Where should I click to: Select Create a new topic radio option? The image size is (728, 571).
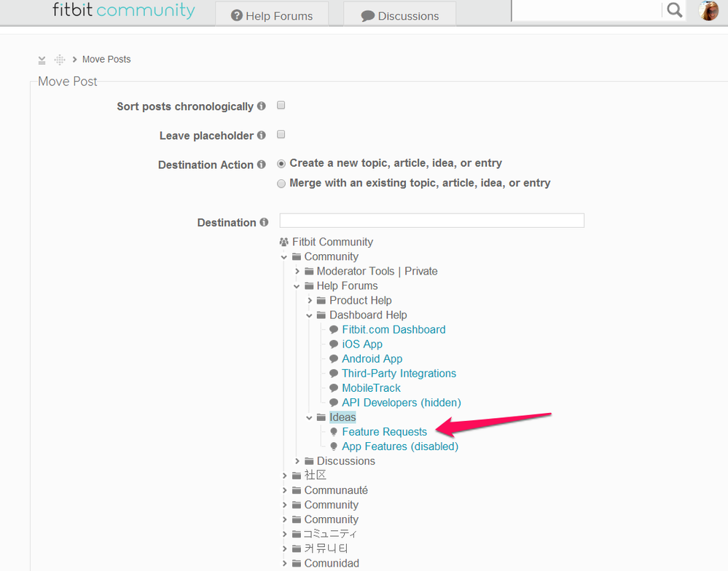tap(281, 164)
